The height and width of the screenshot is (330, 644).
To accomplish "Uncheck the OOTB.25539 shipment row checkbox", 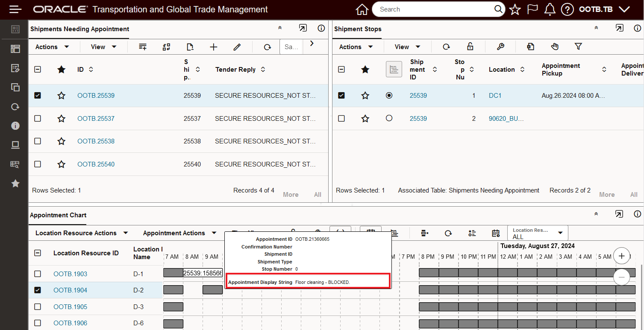I will tap(38, 96).
